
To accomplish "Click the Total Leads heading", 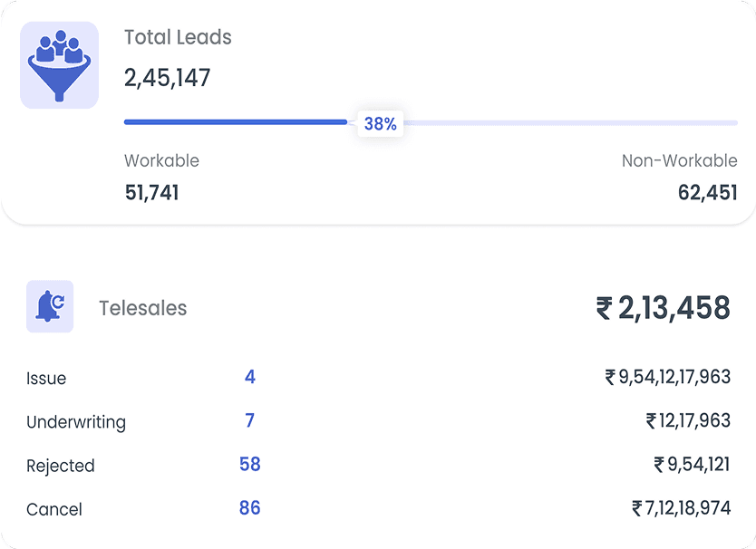I will click(x=178, y=38).
